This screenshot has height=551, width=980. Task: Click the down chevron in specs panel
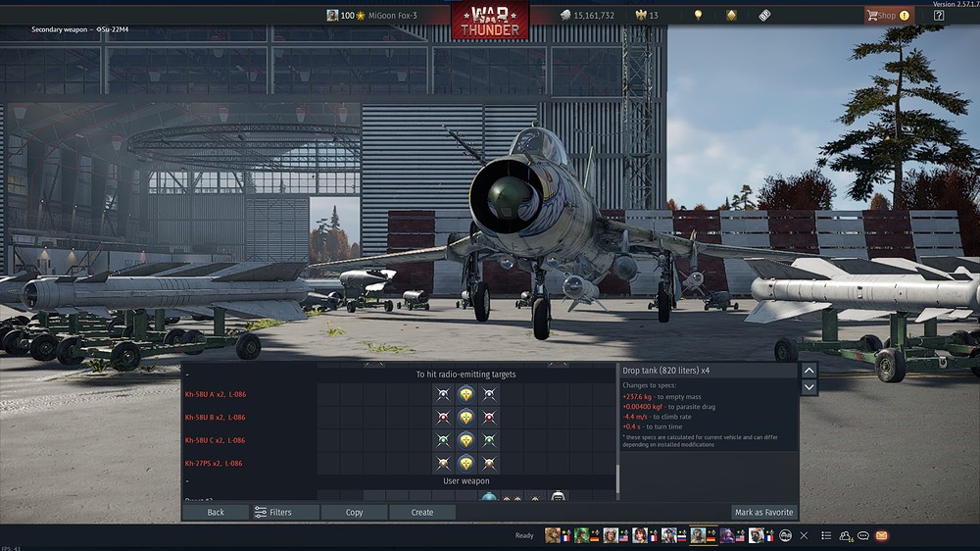(808, 387)
